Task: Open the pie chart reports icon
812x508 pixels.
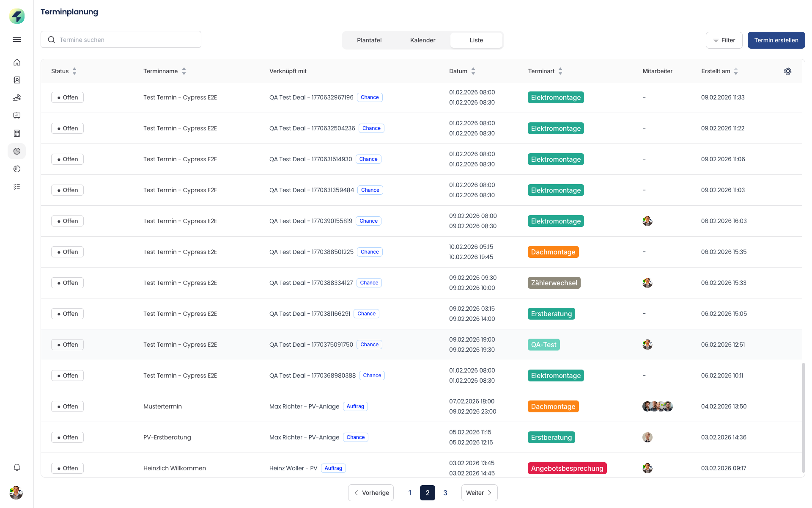Action: coord(17,169)
